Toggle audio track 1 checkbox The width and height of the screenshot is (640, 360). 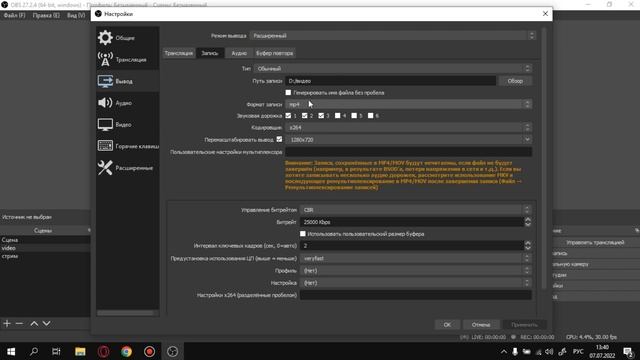point(288,116)
